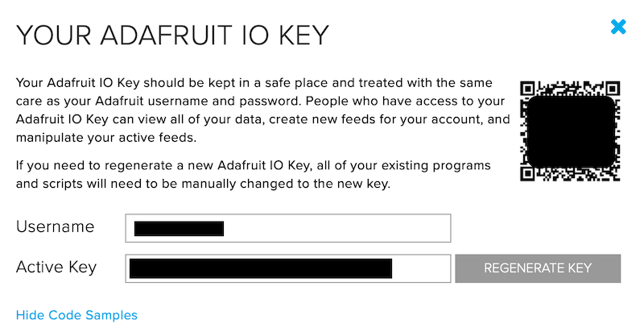
Task: Click empty space after redacted username in field
Action: [x=336, y=228]
